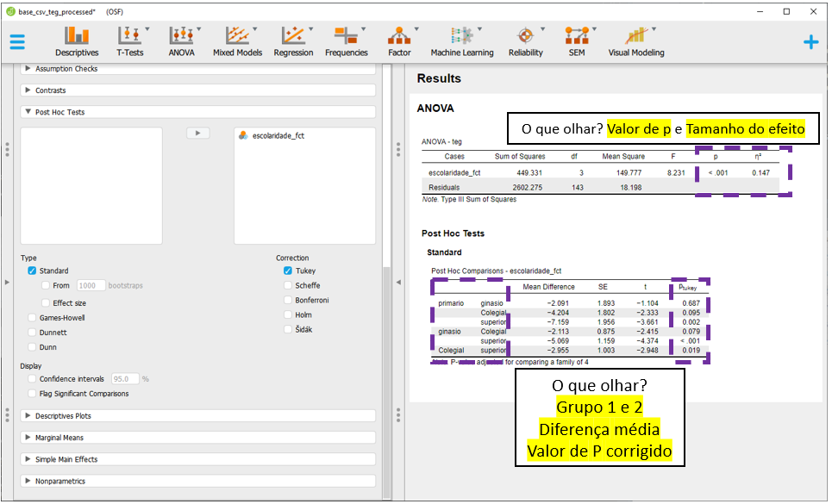Uncheck the Tukey correction
832x504 pixels.
288,271
